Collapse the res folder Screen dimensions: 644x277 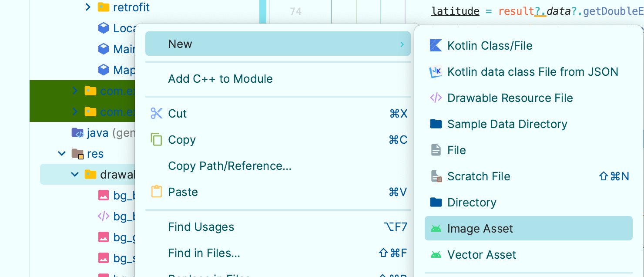[62, 154]
